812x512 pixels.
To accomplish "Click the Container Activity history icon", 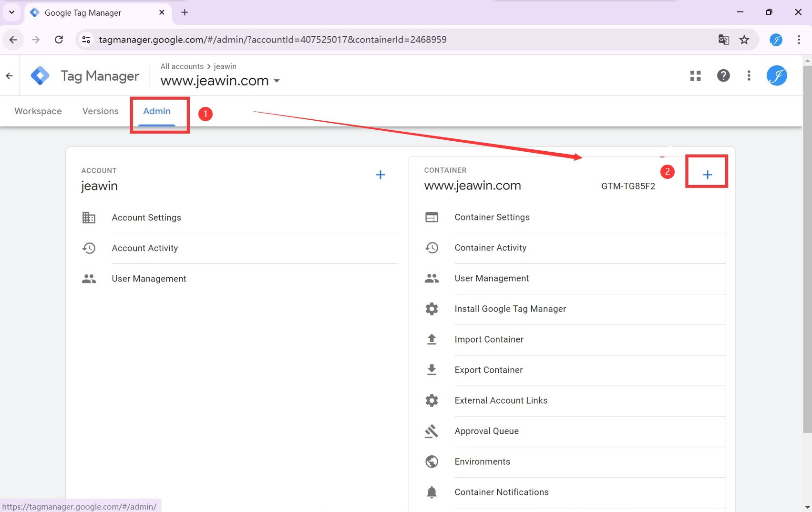I will (x=432, y=248).
